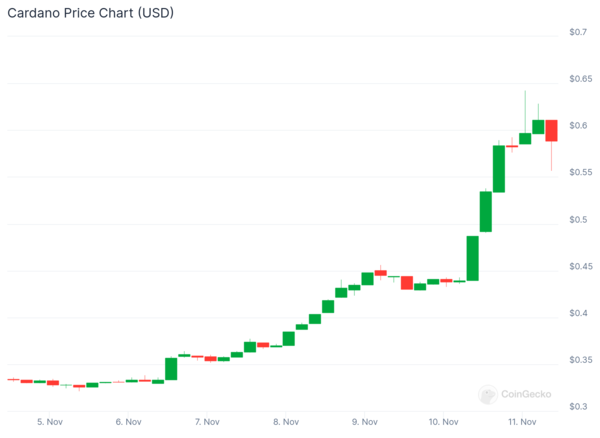Select the 10. Nov date label

(443, 422)
